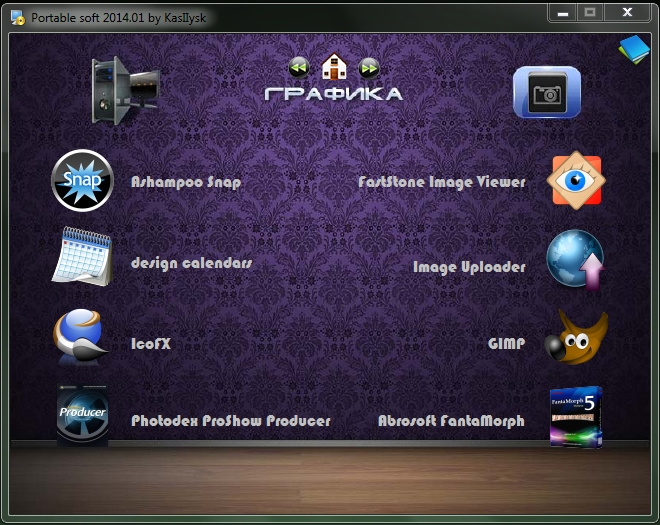
Task: Go to previous page with rewind arrows
Action: (299, 67)
